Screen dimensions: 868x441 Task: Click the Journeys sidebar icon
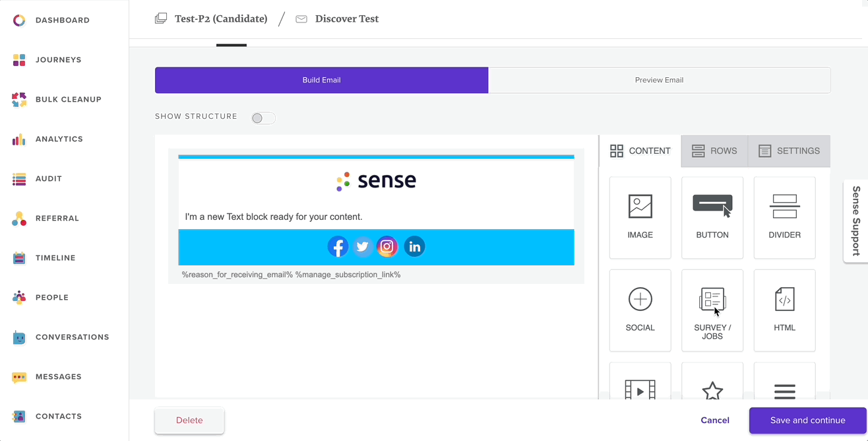(19, 60)
